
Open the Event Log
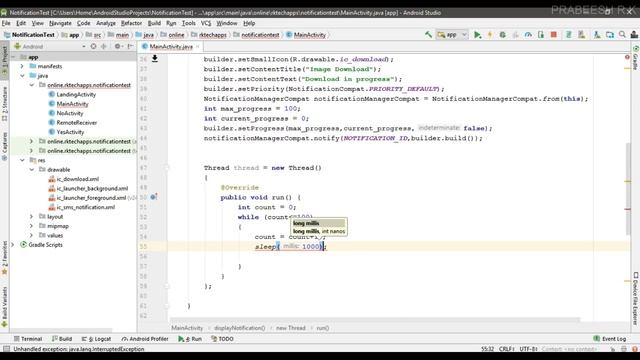pyautogui.click(x=610, y=339)
